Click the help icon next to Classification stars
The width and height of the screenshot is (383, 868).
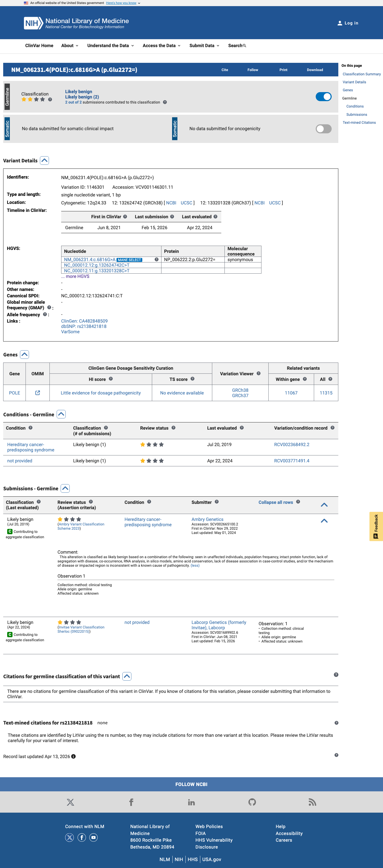tap(50, 99)
